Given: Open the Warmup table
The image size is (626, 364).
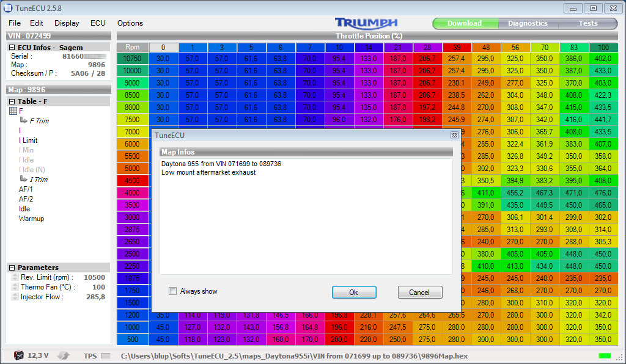Looking at the screenshot, I should (31, 219).
